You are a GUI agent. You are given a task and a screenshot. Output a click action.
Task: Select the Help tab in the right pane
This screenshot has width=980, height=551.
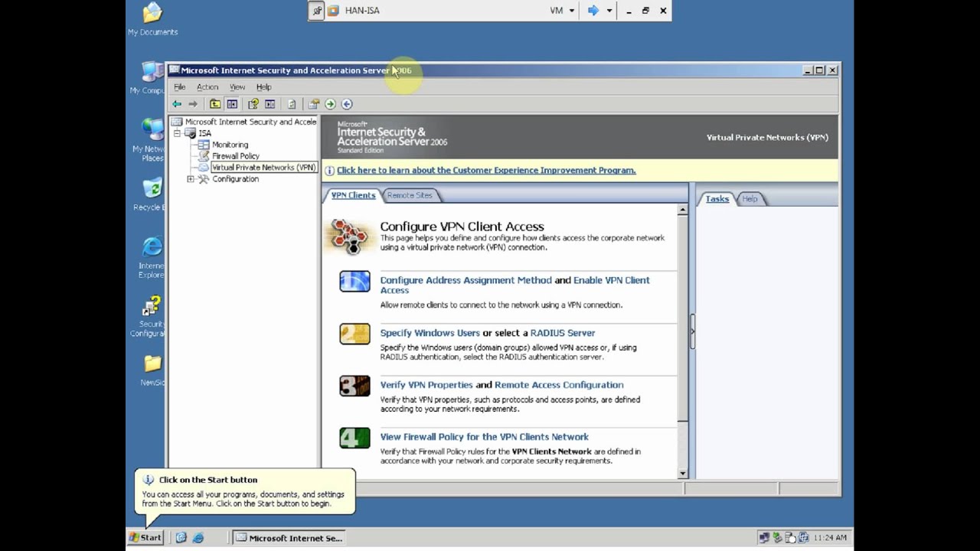[x=750, y=199]
